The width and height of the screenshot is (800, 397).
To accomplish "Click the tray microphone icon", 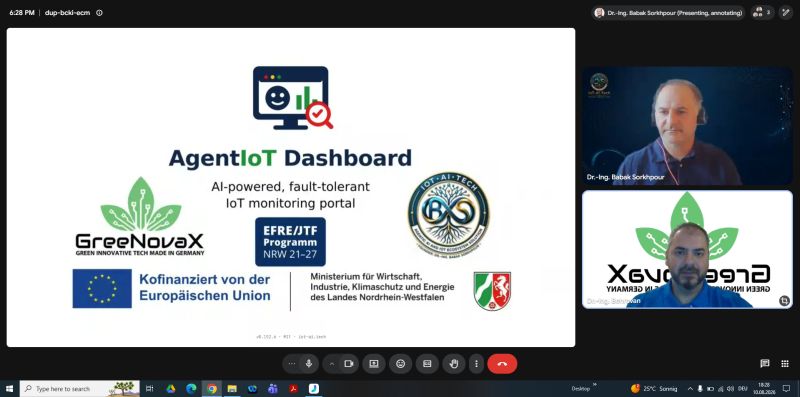I will 701,389.
